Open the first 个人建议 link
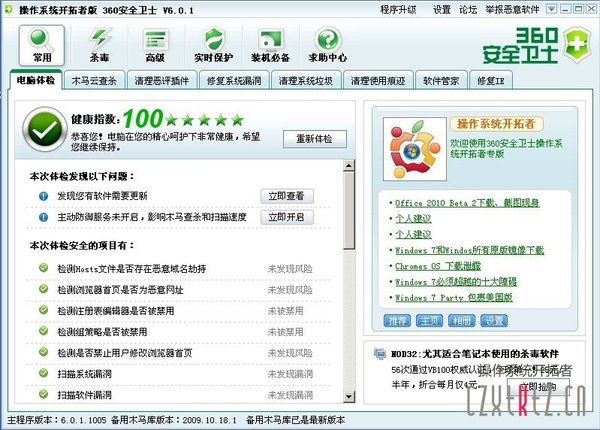Viewport: 600px width, 430px height. click(x=413, y=218)
